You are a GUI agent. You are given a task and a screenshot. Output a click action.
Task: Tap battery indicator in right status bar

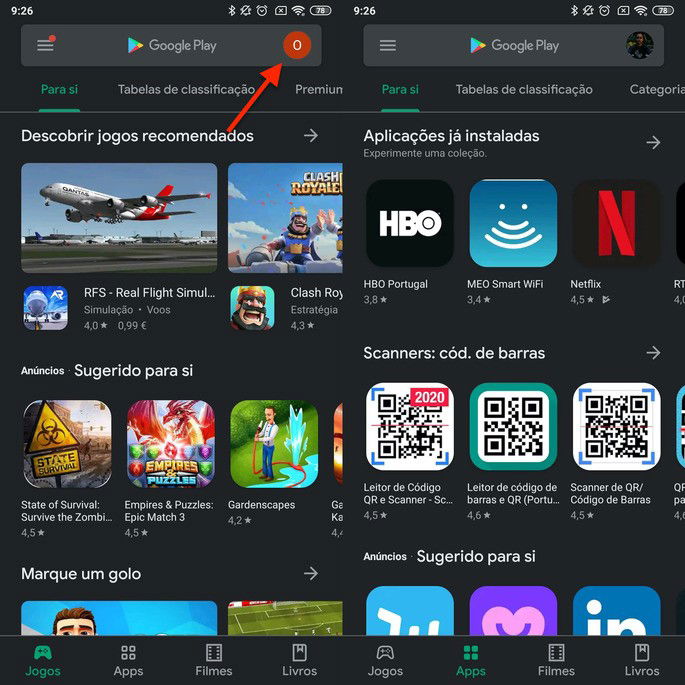pyautogui.click(x=663, y=10)
